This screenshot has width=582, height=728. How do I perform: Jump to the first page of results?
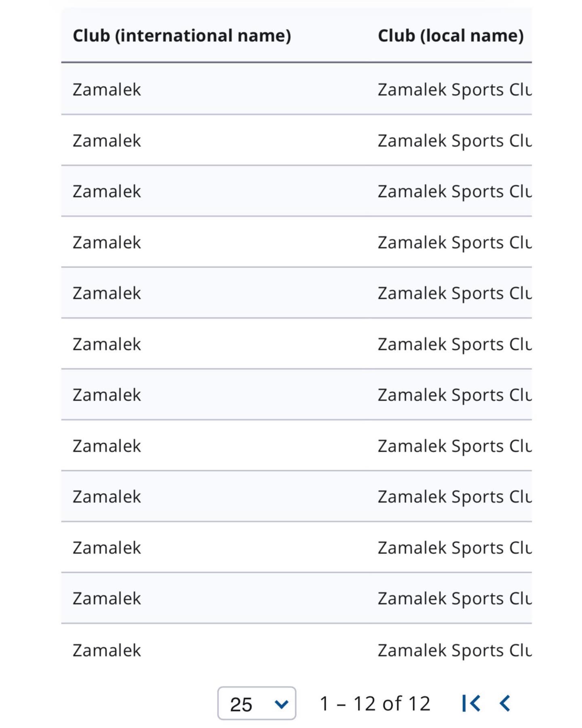(471, 703)
